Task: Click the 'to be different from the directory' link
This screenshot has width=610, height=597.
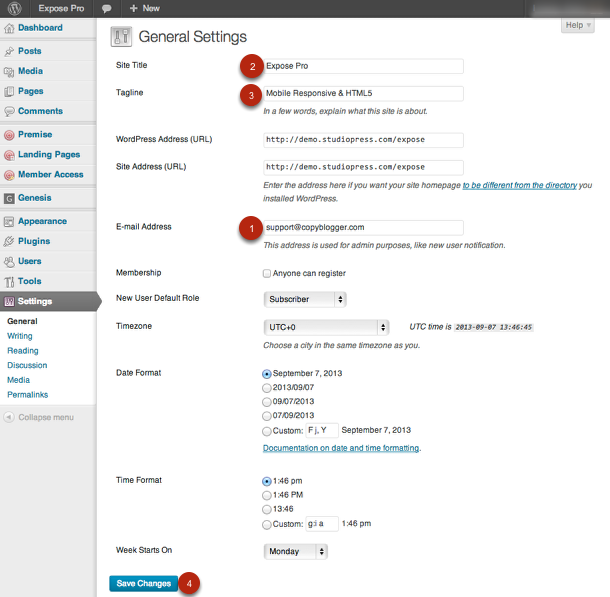Action: pos(520,185)
